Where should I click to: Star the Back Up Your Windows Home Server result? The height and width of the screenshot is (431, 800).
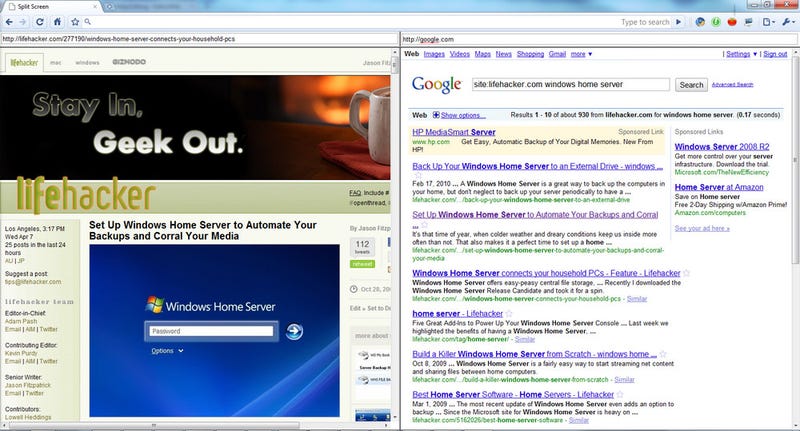point(417,175)
